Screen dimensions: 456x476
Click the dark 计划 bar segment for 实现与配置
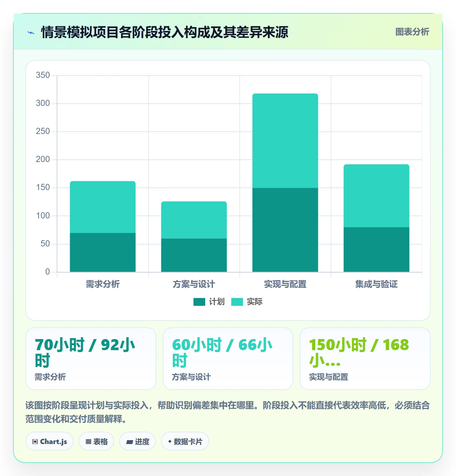[285, 230]
